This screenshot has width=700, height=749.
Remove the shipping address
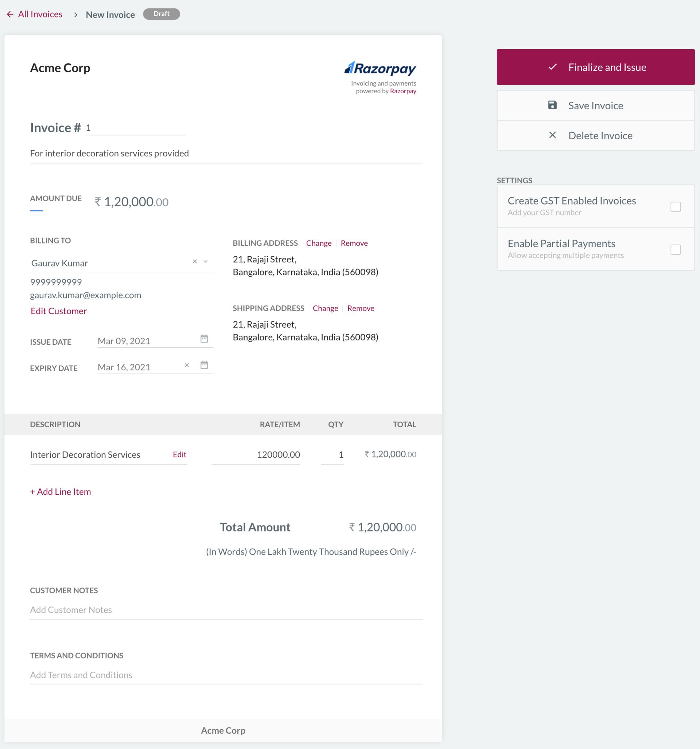[x=361, y=308]
